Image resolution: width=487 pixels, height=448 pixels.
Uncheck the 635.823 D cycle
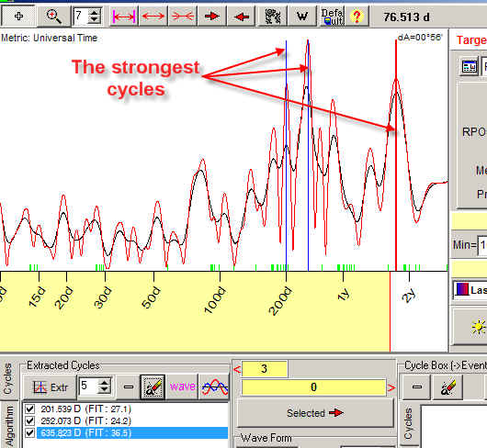(x=29, y=432)
